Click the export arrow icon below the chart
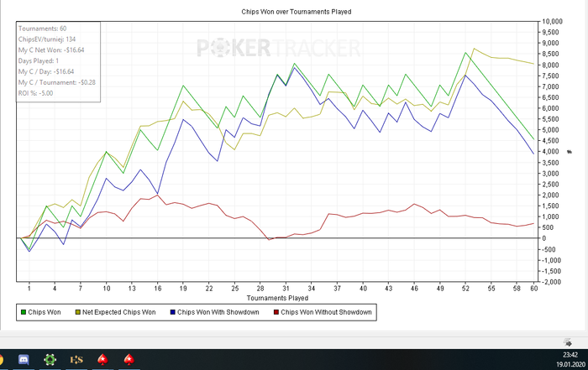Image resolution: width=588 pixels, height=370 pixels. [568, 342]
